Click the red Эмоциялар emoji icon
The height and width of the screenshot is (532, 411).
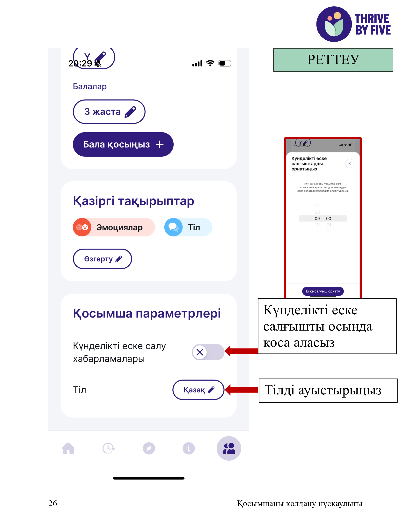point(82,227)
